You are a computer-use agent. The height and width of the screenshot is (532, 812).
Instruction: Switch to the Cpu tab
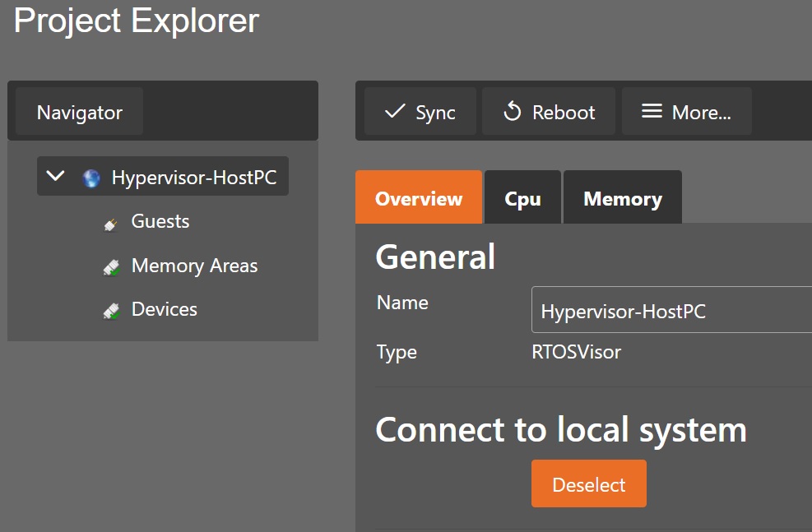[522, 197]
